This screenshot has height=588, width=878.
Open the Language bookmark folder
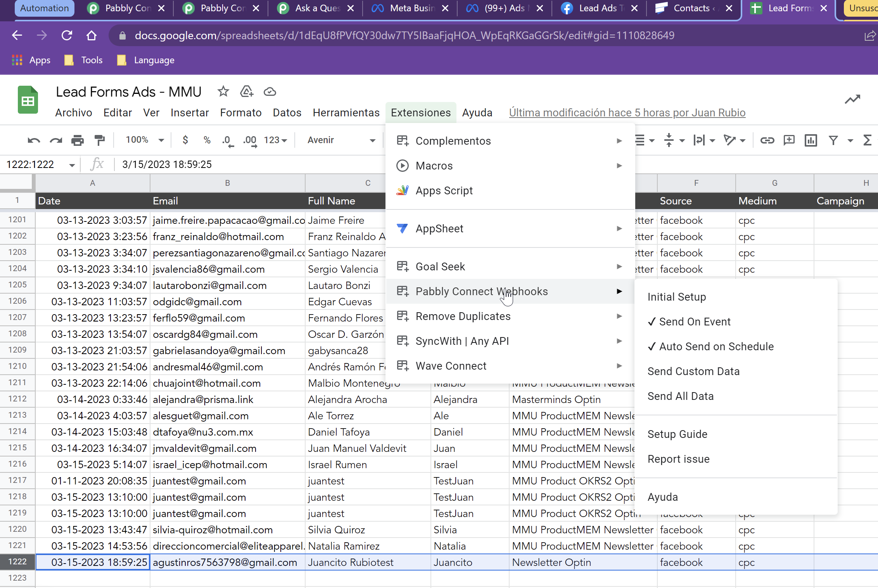click(146, 60)
